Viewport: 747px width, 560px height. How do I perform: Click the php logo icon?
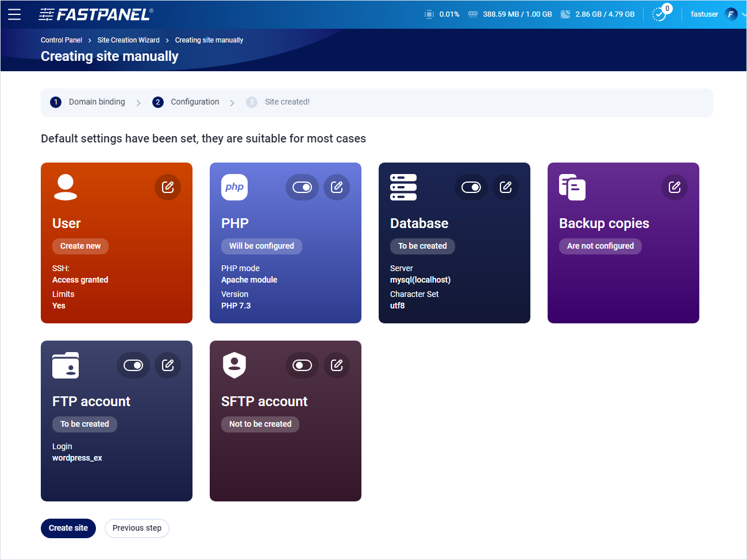[x=234, y=187]
